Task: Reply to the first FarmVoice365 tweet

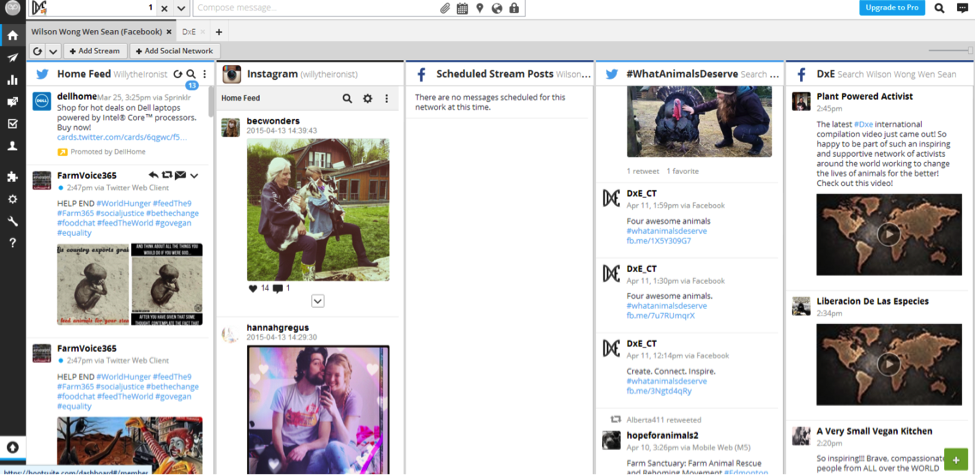Action: (x=154, y=175)
